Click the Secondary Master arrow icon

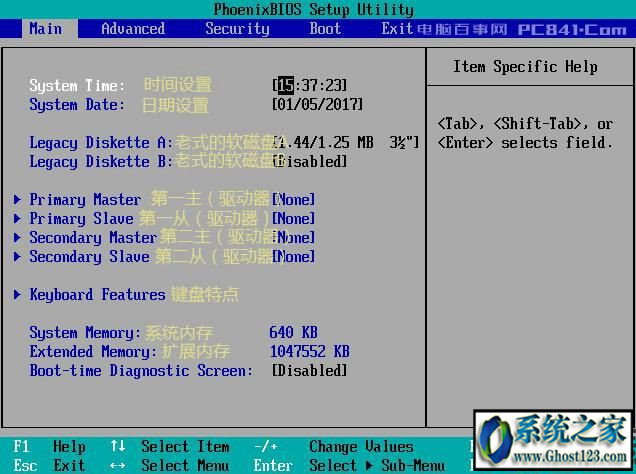tap(17, 237)
